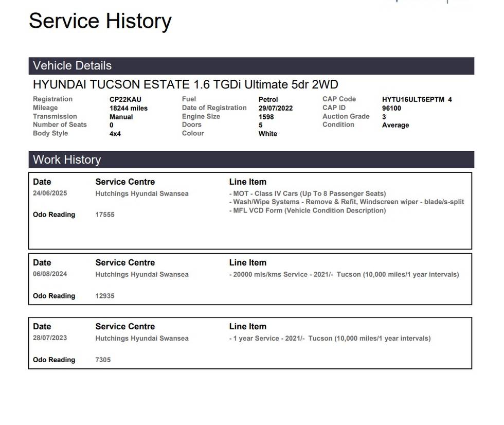Select the "Doors" label
The image size is (504, 425).
(192, 125)
